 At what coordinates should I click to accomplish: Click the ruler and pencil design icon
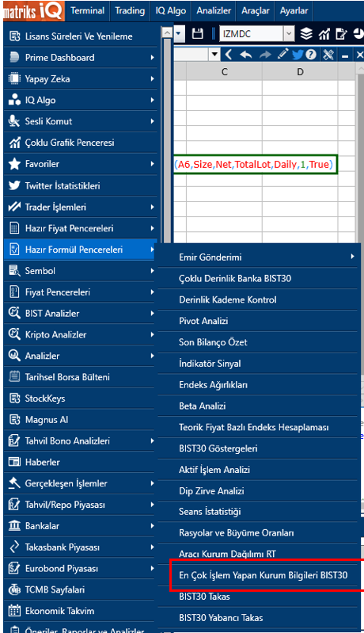point(328,54)
